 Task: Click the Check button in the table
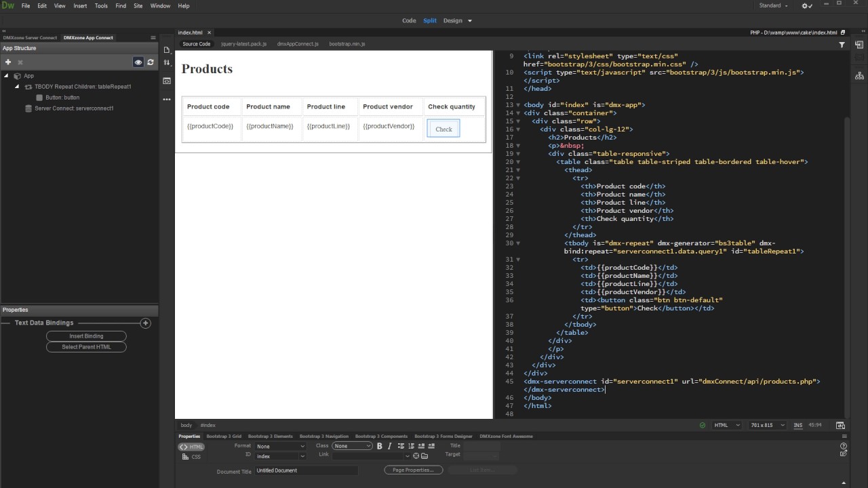pos(443,129)
